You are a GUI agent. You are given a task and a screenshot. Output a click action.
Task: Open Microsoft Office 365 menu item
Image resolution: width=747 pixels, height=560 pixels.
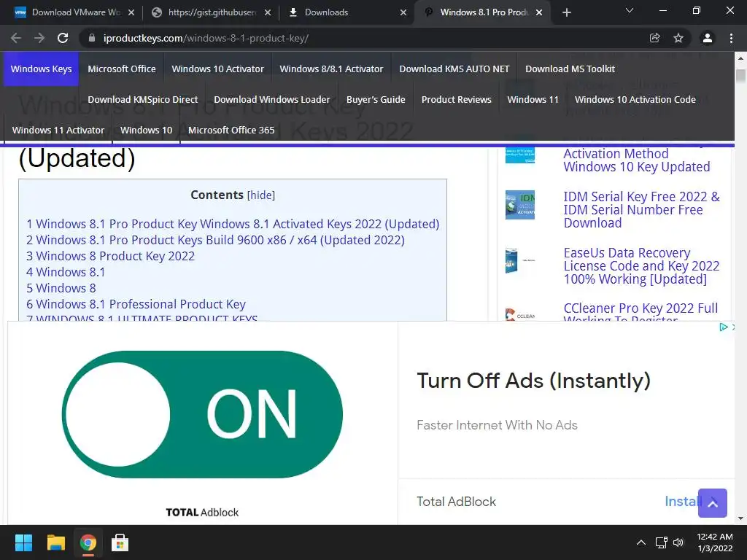coord(231,130)
